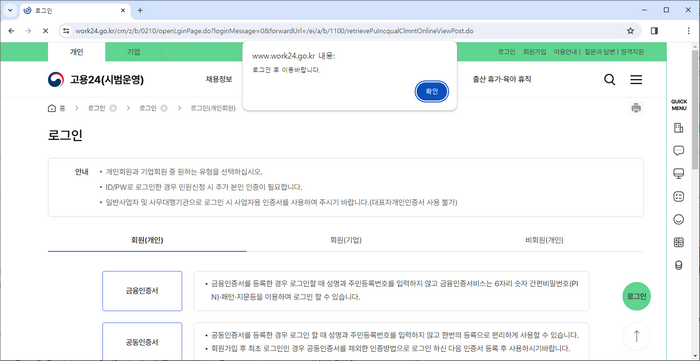Click the 로그인(개인회원) breadcrumb text
The image size is (700, 361).
coord(213,108)
